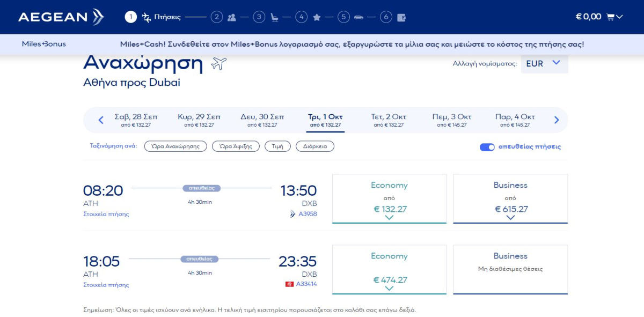Viewport: 644px width, 317px height.
Task: Toggle the απευθείας πτήσεις direct flights switch
Action: click(487, 147)
